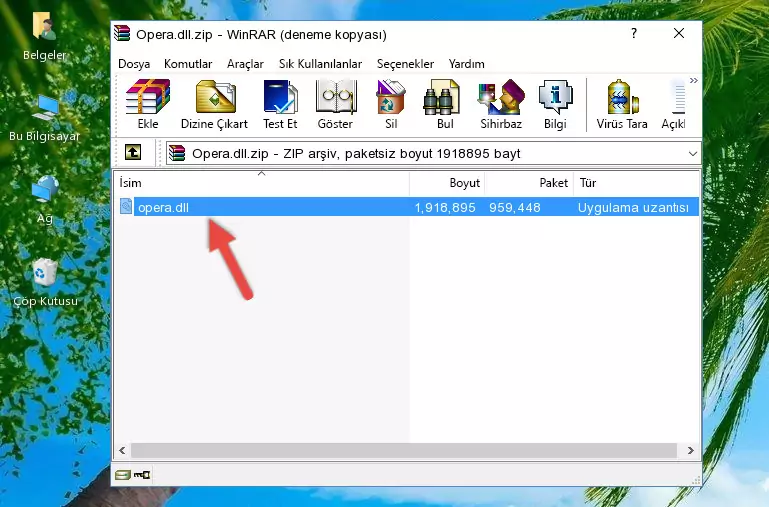The height and width of the screenshot is (507, 769).
Task: Go up one folder level
Action: pyautogui.click(x=133, y=152)
